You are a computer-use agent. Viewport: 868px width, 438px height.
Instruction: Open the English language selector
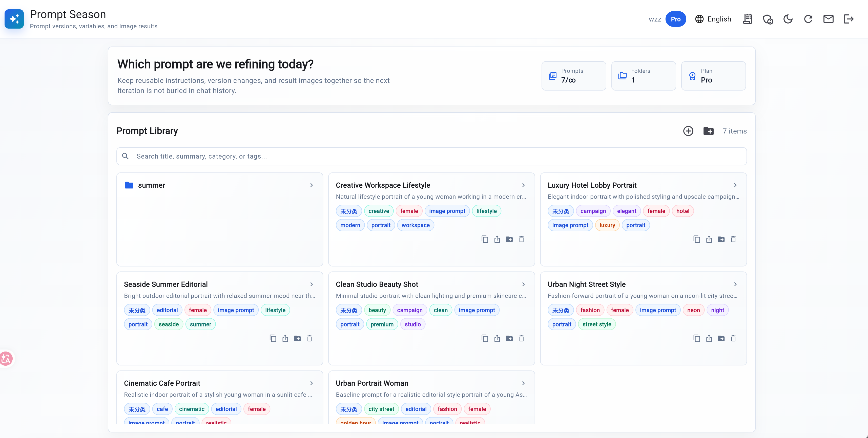pos(713,19)
